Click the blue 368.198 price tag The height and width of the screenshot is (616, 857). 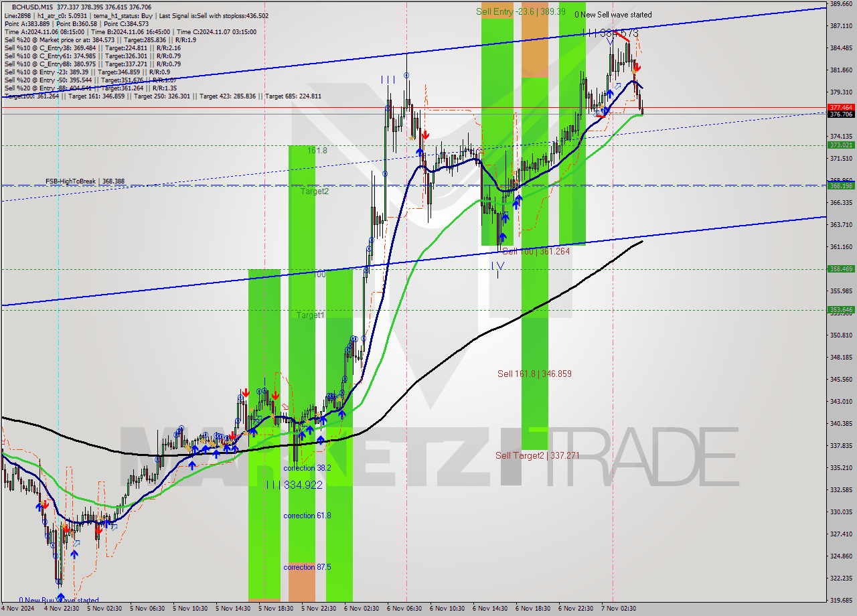841,185
